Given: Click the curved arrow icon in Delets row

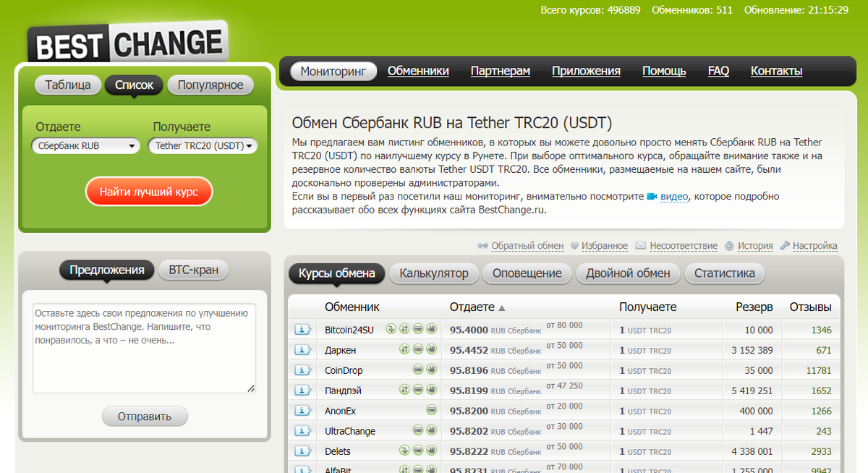Looking at the screenshot, I should click(x=404, y=451).
